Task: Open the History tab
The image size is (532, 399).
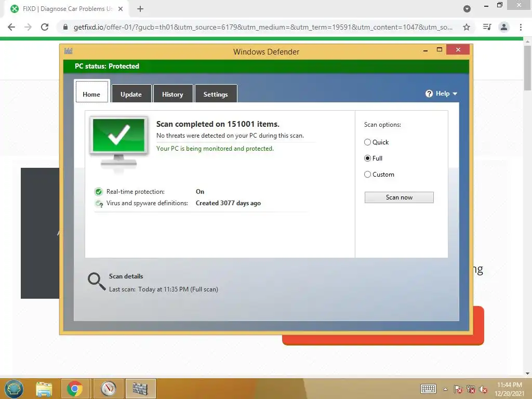Action: click(172, 94)
